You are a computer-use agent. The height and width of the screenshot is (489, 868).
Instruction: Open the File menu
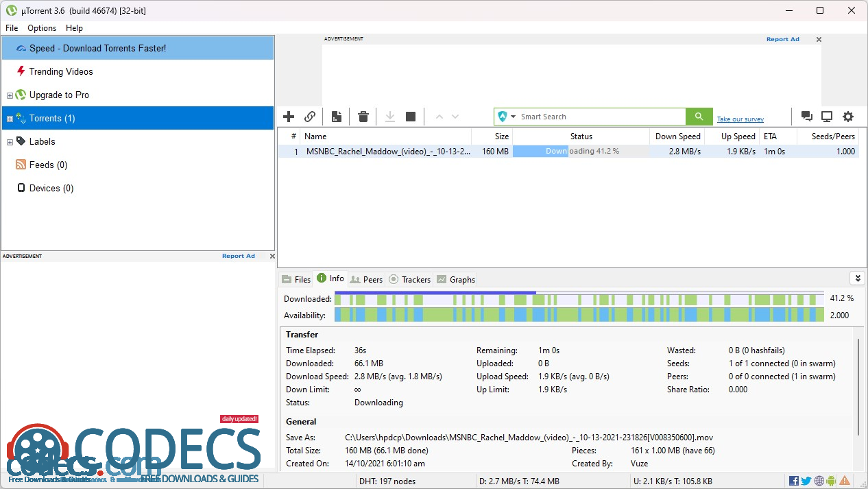click(12, 28)
